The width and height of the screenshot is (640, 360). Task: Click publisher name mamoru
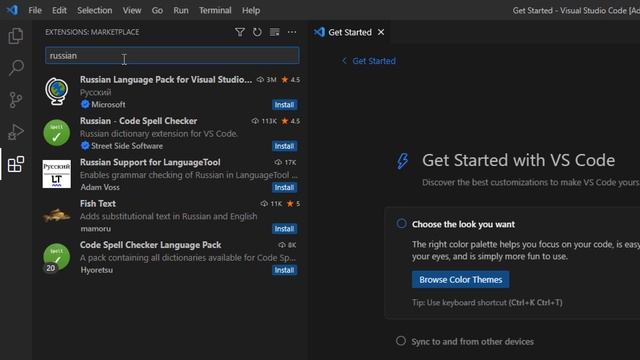pyautogui.click(x=96, y=229)
